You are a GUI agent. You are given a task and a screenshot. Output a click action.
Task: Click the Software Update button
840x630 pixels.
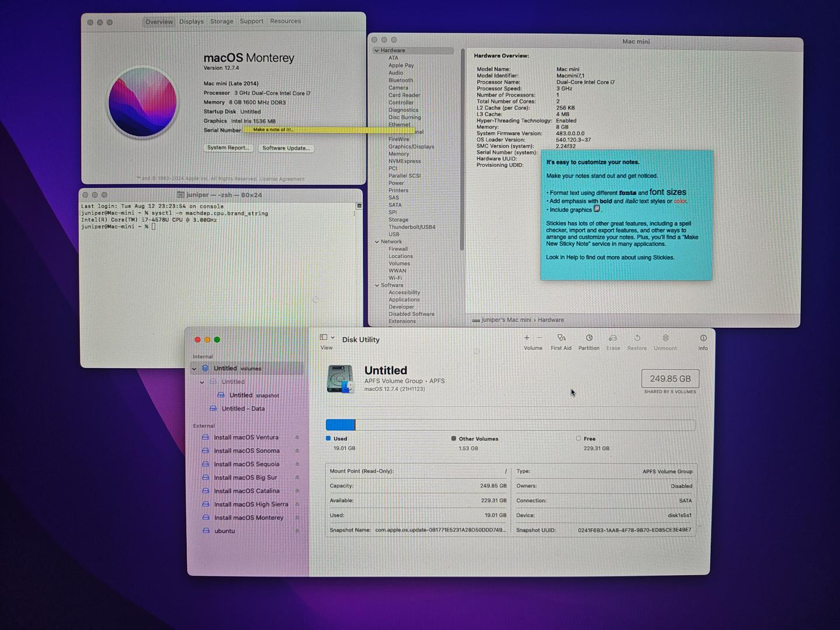click(x=286, y=148)
